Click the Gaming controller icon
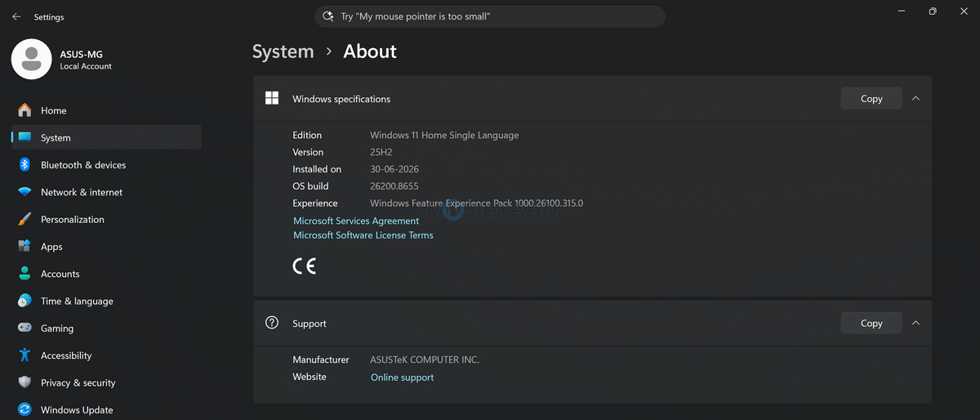 click(24, 328)
